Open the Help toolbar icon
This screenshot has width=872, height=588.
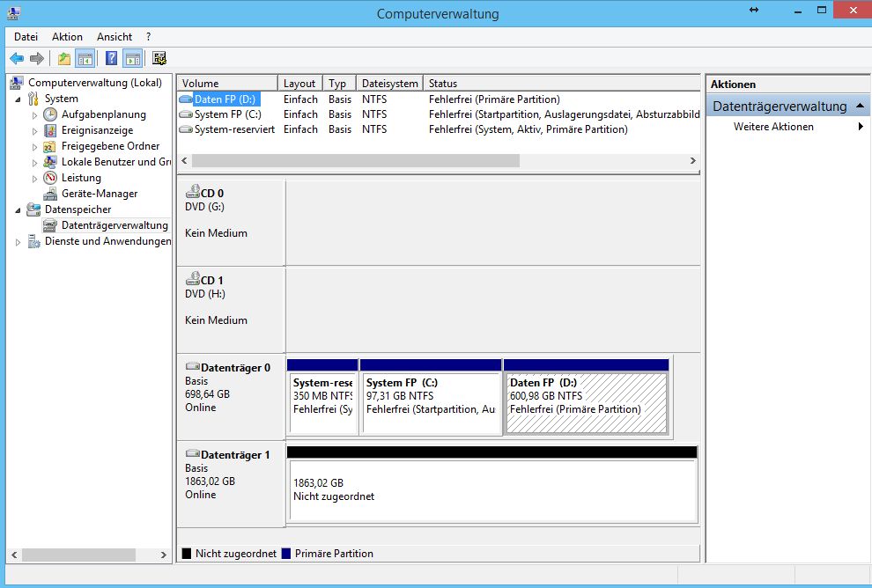click(111, 58)
